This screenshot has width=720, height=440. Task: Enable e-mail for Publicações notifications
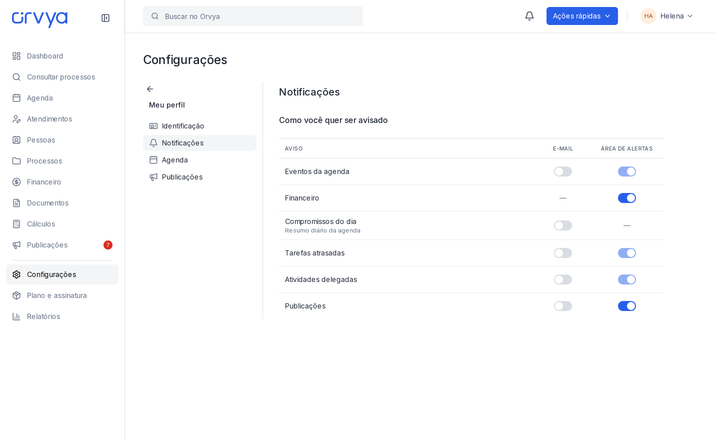(562, 306)
